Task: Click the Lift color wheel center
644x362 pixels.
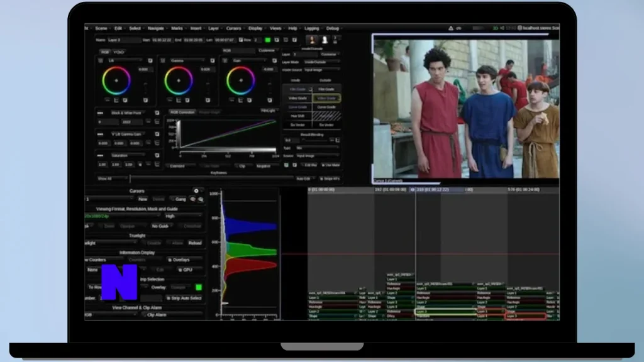Action: pyautogui.click(x=116, y=80)
